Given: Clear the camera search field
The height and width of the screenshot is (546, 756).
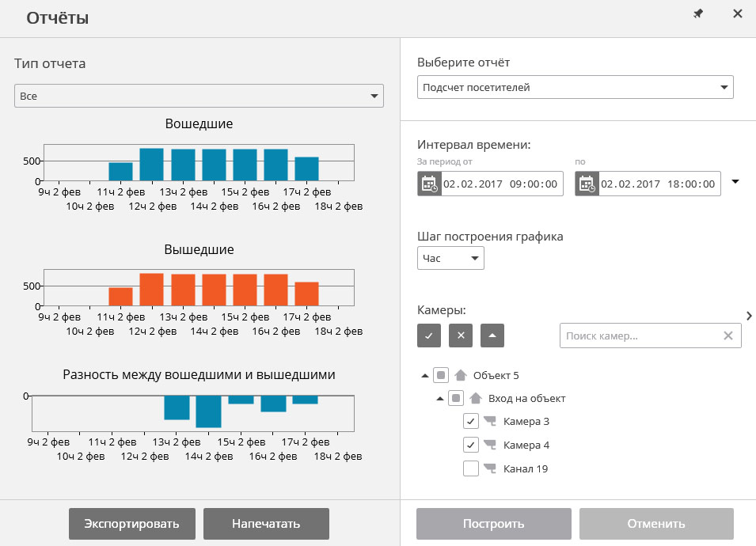Looking at the screenshot, I should (x=728, y=336).
